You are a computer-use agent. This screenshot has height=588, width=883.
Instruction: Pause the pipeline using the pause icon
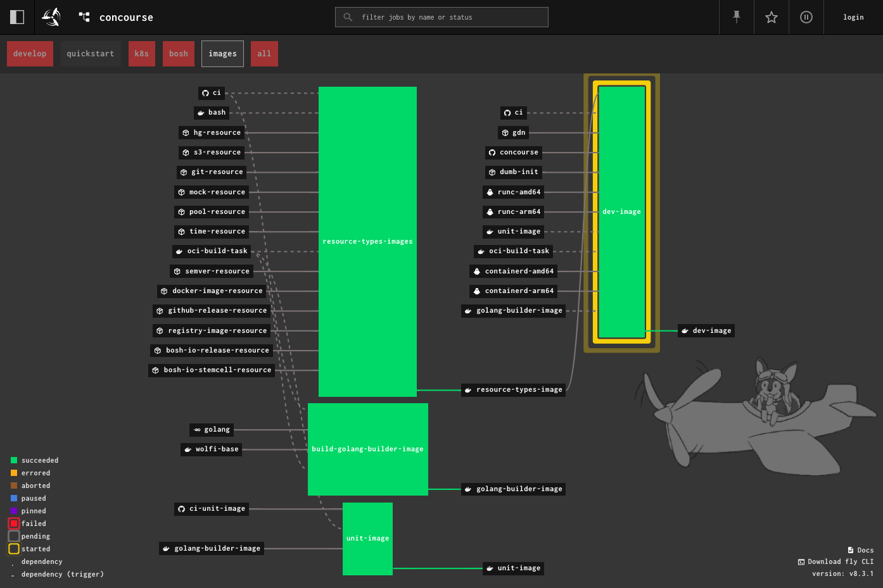pyautogui.click(x=806, y=17)
